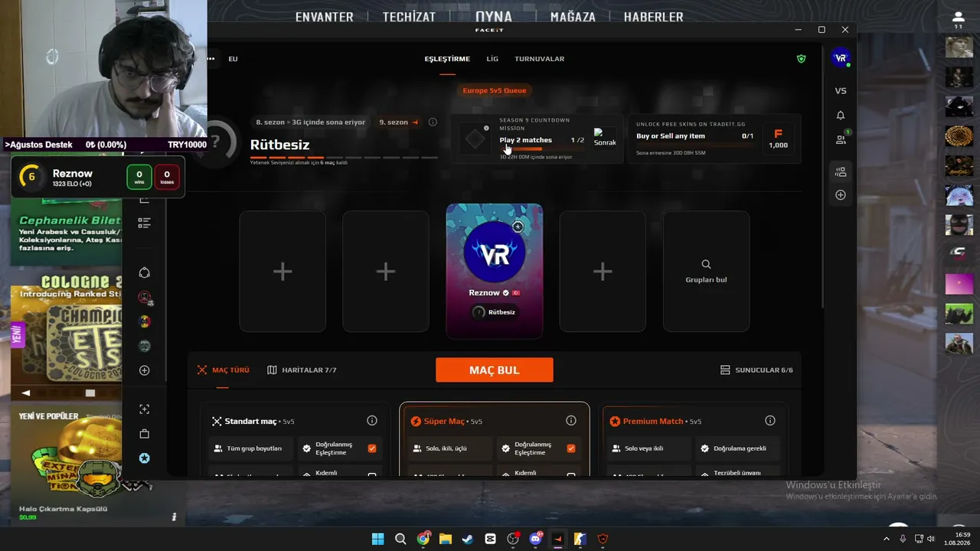980x551 pixels.
Task: Open the three-dots menu beside EU
Action: tap(211, 59)
